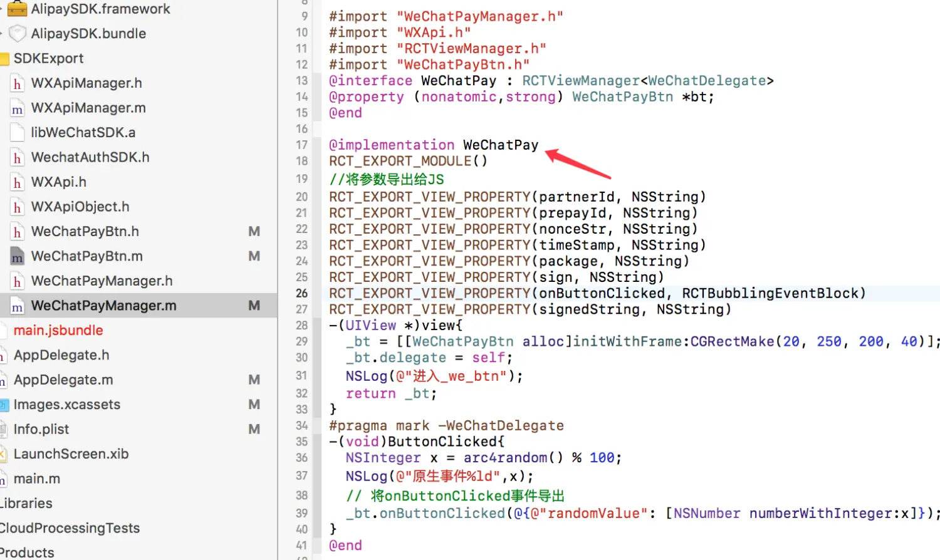The image size is (940, 560).
Task: Select the Products group
Action: point(27,552)
